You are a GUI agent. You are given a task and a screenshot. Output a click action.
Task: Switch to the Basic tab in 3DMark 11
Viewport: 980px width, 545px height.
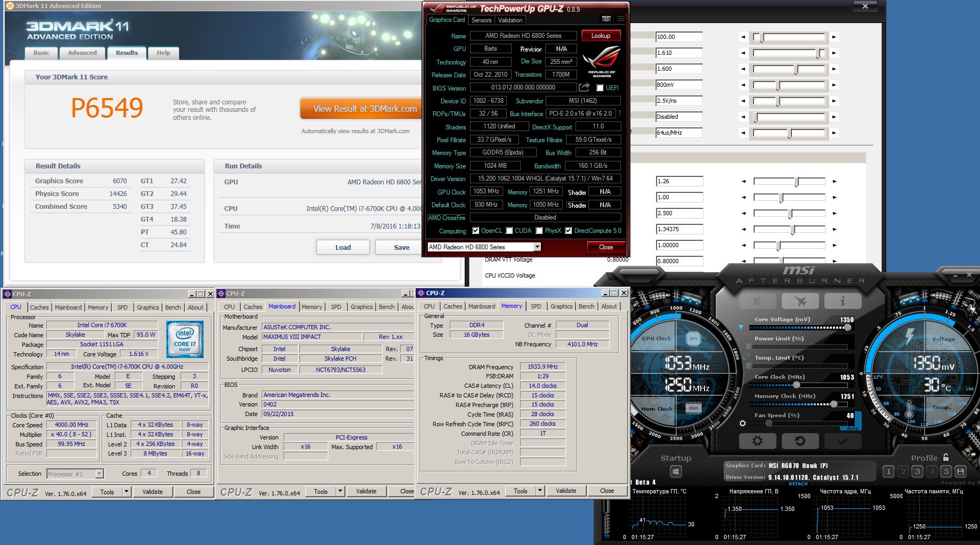pyautogui.click(x=41, y=53)
